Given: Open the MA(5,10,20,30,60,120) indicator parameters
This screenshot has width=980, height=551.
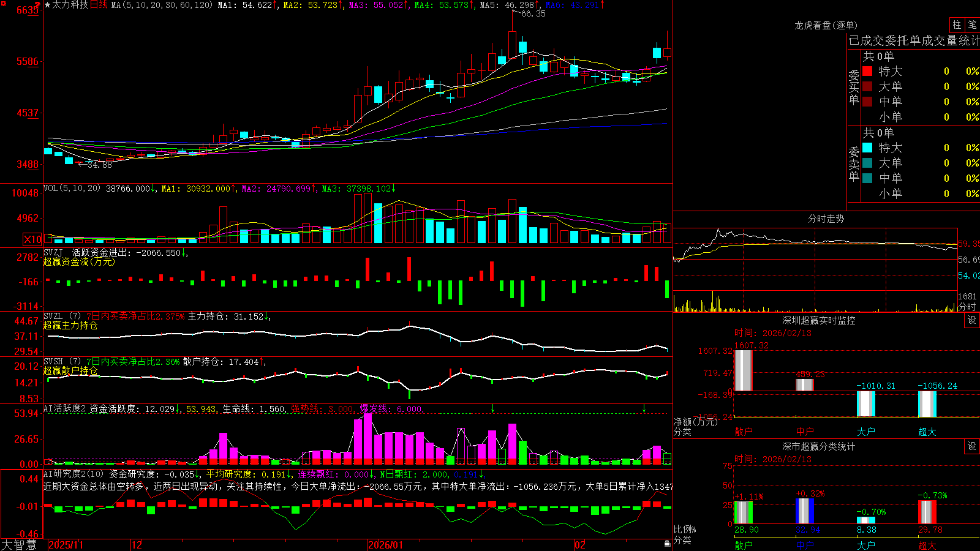Looking at the screenshot, I should (x=162, y=5).
